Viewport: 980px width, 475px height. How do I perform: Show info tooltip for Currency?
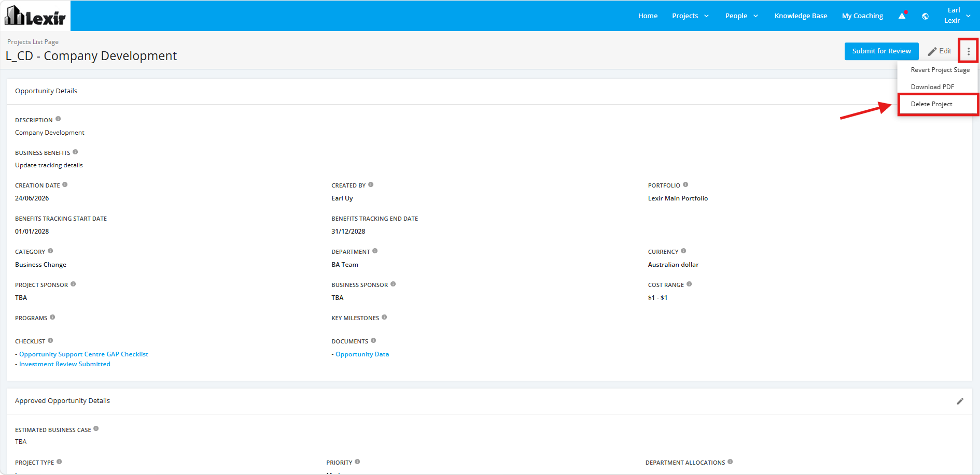tap(683, 251)
